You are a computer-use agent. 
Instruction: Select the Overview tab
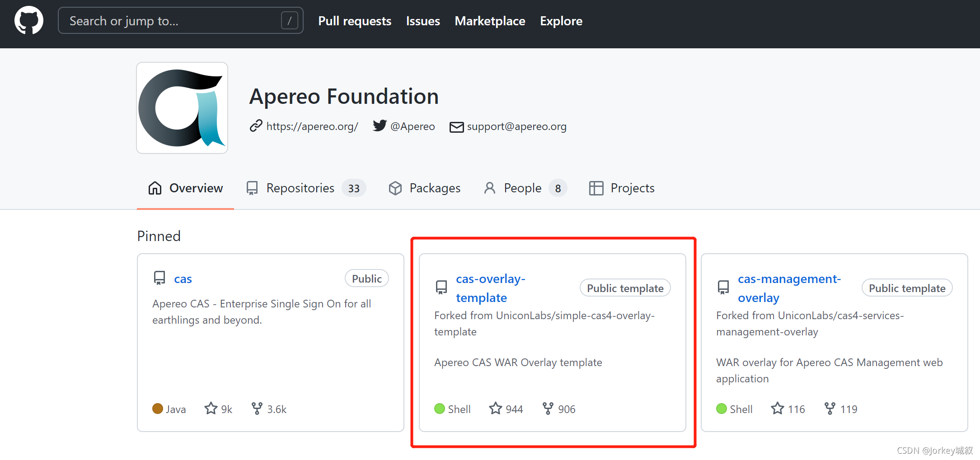(x=185, y=188)
